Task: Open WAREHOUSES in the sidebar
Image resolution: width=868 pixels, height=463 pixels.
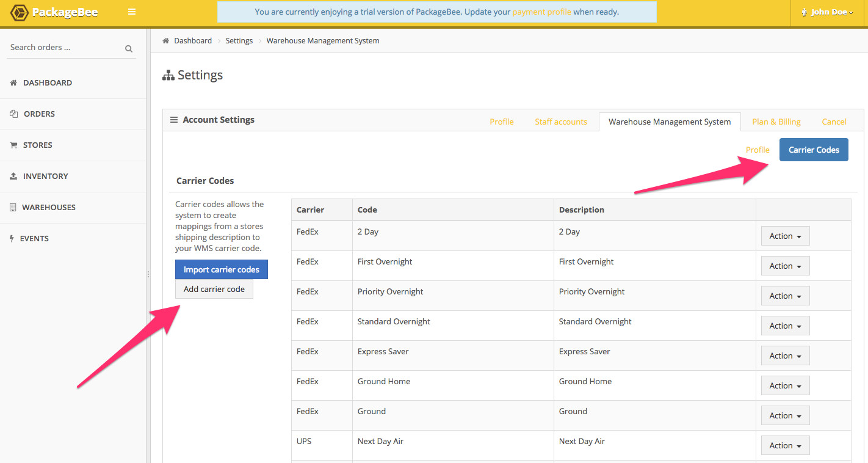Action: click(x=73, y=207)
